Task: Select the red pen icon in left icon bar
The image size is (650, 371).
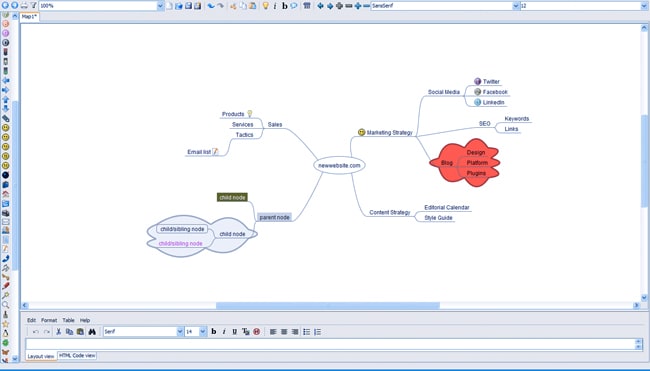Action: [x=5, y=286]
